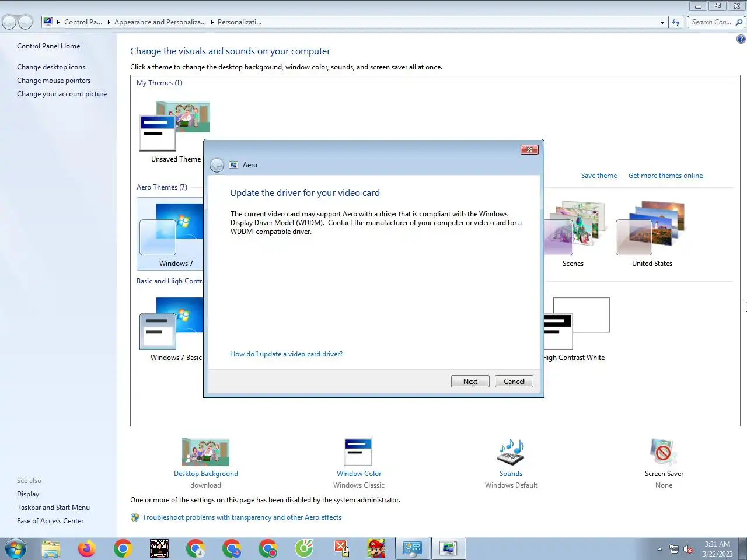Click 'Appearance and Personaliza...' breadcrumb

click(x=160, y=22)
